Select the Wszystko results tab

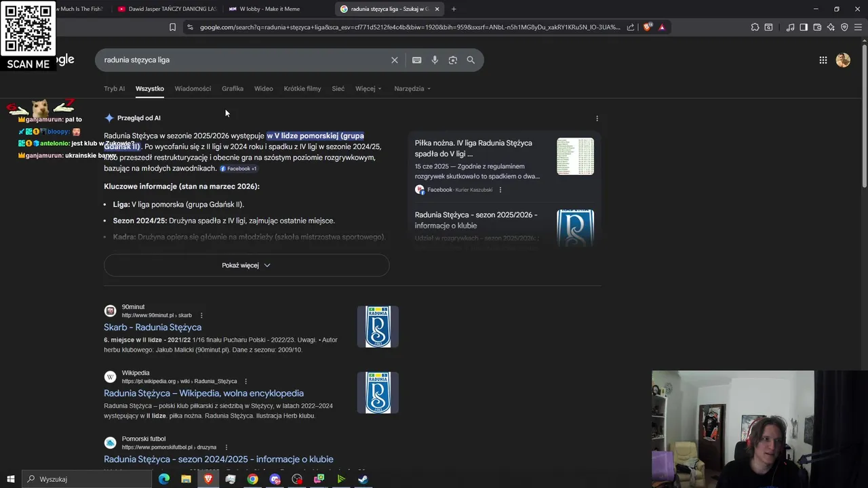(x=149, y=89)
